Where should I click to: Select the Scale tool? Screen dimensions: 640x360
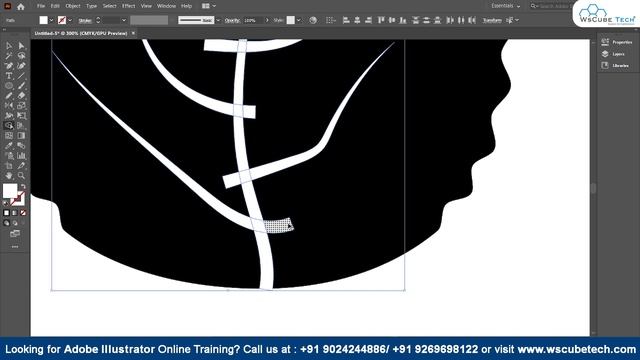click(21, 106)
